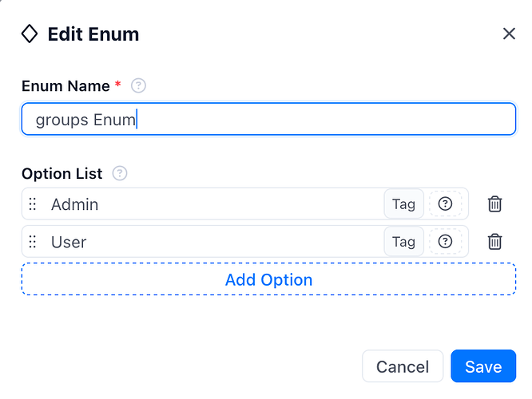532x399 pixels.
Task: Delete the User option with trash icon
Action: click(494, 242)
